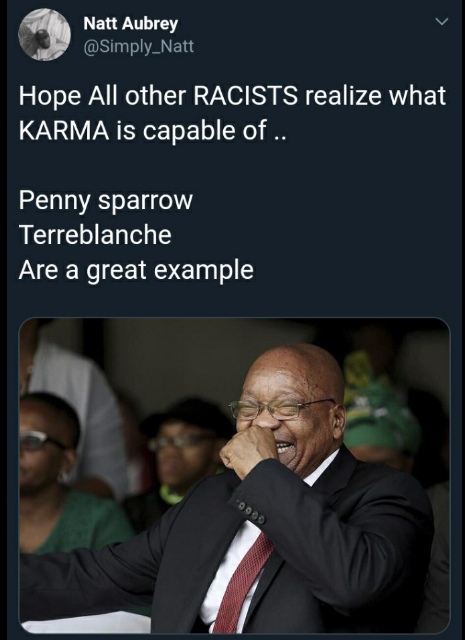
Task: Tap the jacket sleeve buttons
Action: point(251,513)
